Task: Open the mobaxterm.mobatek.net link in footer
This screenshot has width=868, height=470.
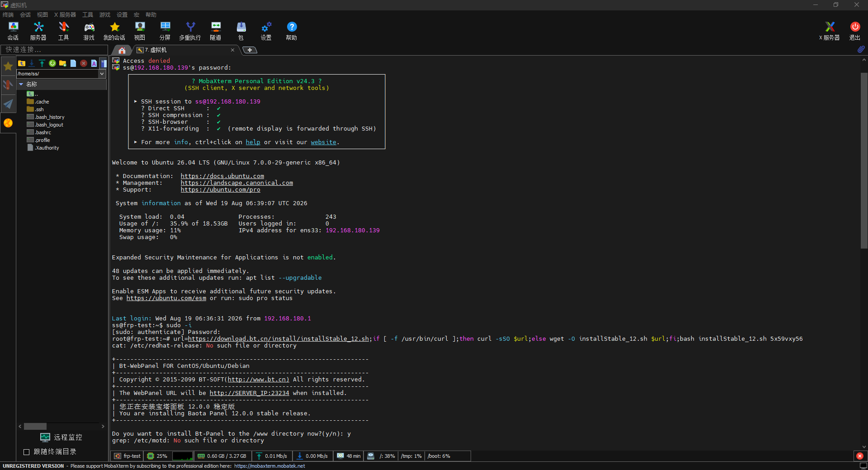Action: point(269,466)
